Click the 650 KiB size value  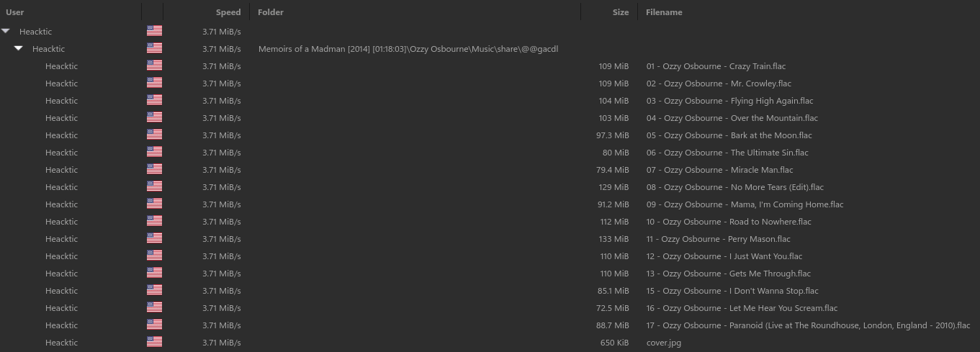(614, 343)
